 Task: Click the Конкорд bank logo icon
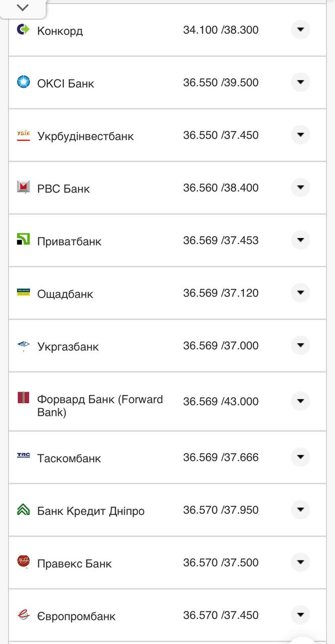tap(23, 29)
